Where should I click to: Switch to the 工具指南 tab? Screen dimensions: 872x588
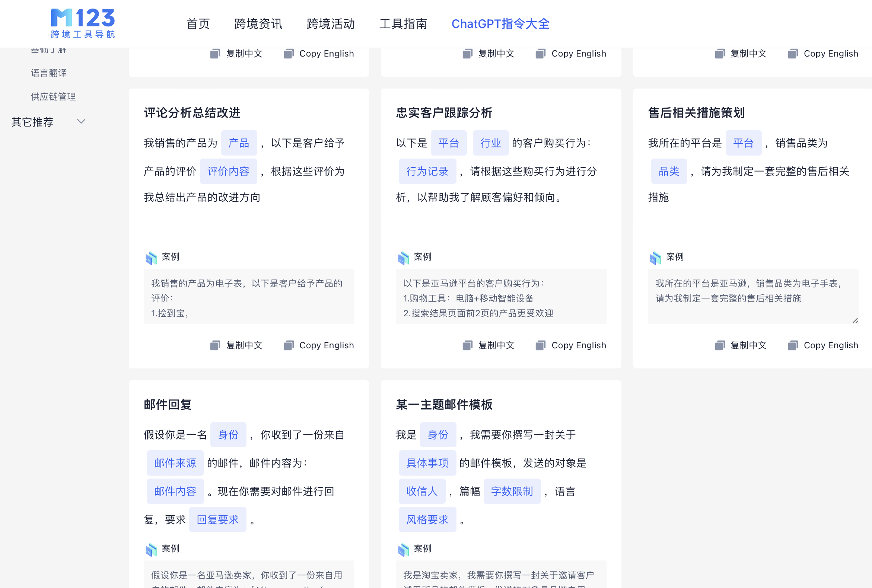404,23
